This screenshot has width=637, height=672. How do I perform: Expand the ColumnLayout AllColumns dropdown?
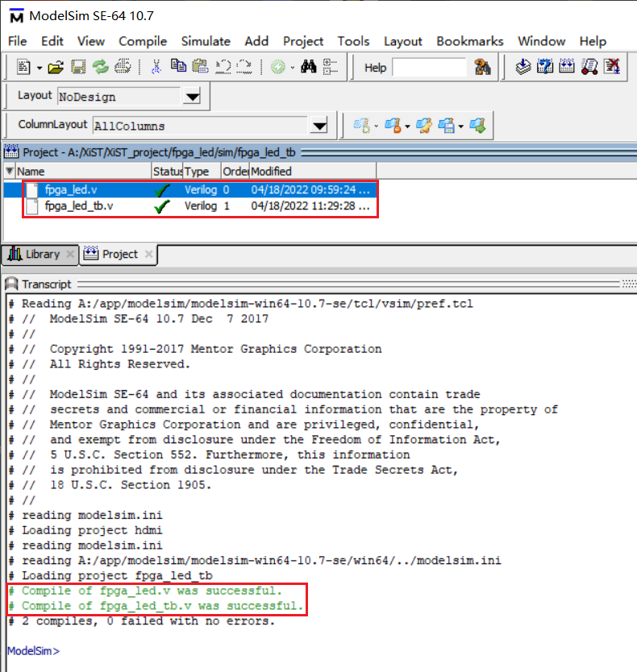(320, 127)
